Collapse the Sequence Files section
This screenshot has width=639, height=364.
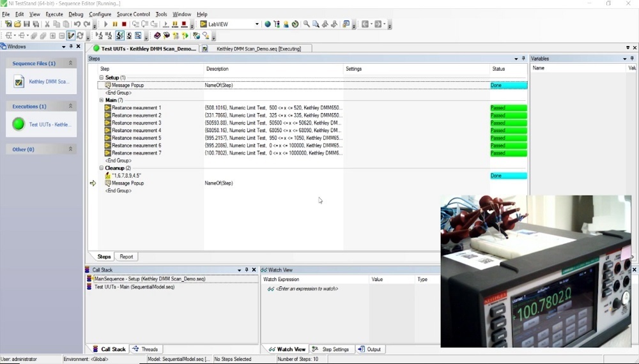(70, 63)
